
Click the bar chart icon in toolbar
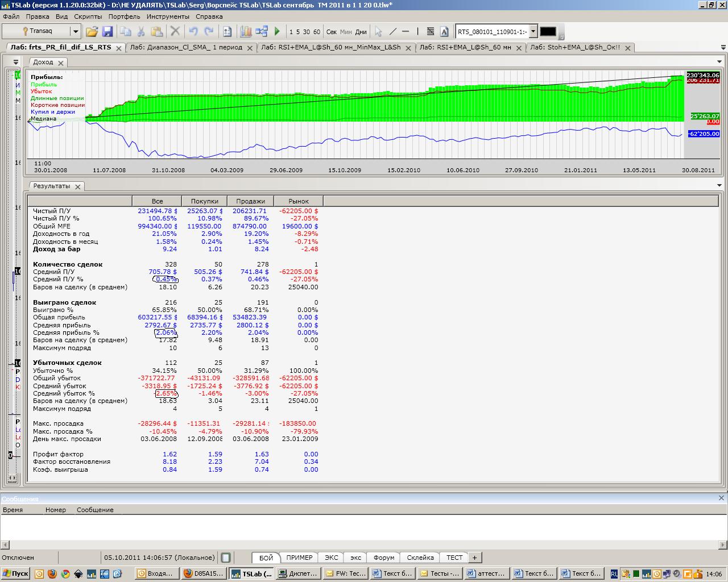tap(246, 32)
